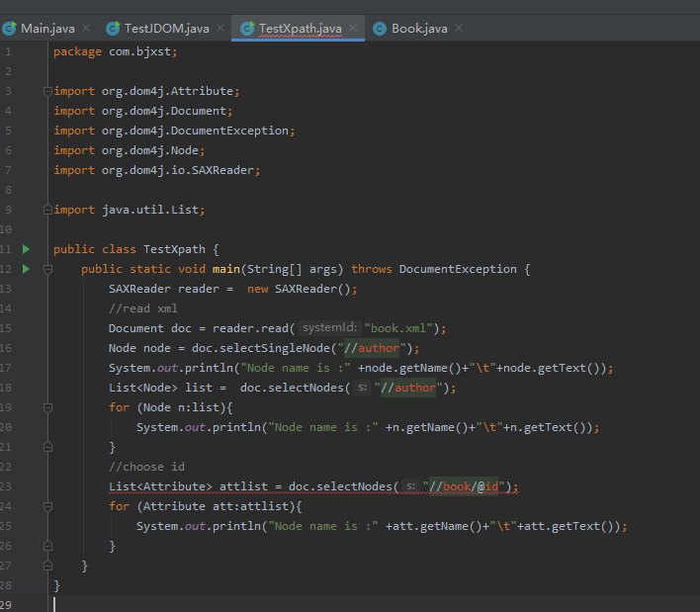Click import org.dom4j.Node text
Image resolution: width=700 pixels, height=612 pixels.
click(x=129, y=150)
